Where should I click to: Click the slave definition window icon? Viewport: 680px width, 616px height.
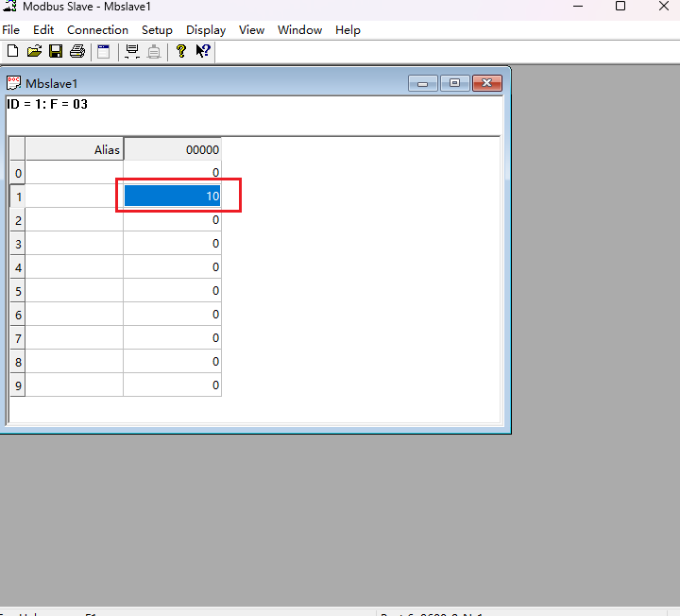[104, 51]
